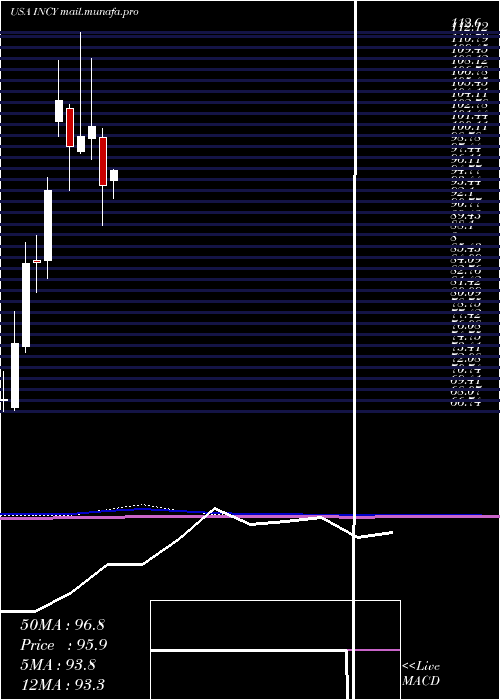500x700 pixels.
Task: Select the Price : 95.9 reading
Action: coord(64,645)
